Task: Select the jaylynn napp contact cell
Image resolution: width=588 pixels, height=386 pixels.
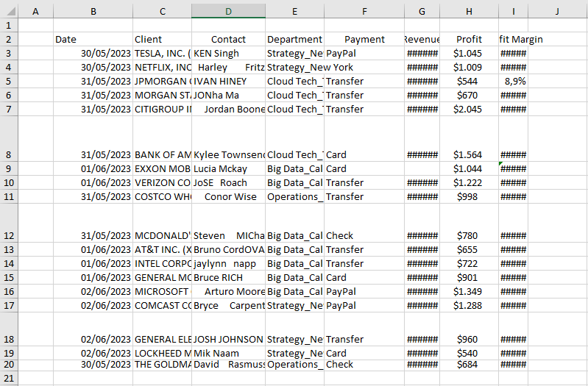Action: (228, 263)
